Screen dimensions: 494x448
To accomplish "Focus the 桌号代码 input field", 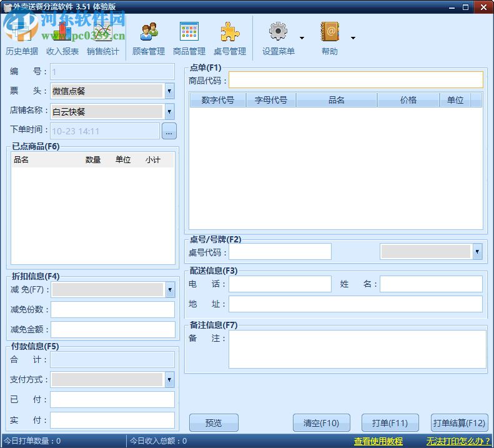I will pos(280,252).
